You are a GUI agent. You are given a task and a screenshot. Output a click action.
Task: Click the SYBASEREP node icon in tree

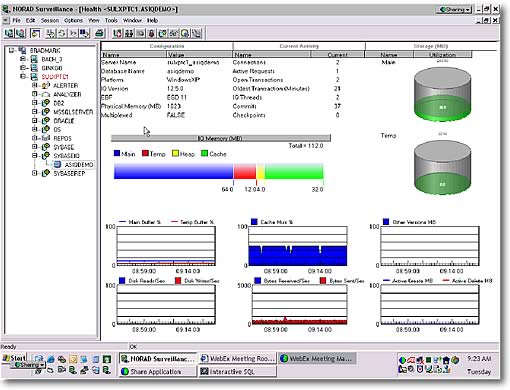(46, 173)
